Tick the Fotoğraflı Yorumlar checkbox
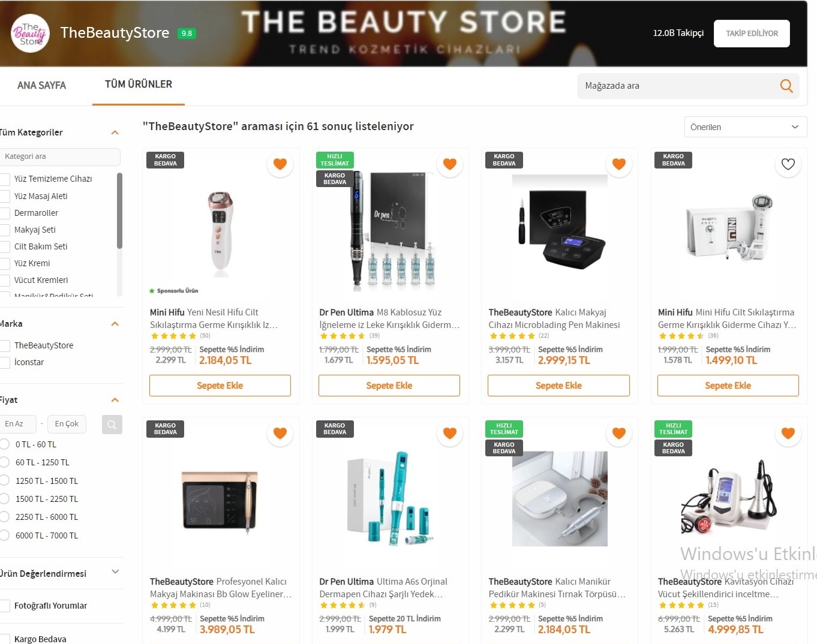The image size is (817, 644). [x=5, y=606]
